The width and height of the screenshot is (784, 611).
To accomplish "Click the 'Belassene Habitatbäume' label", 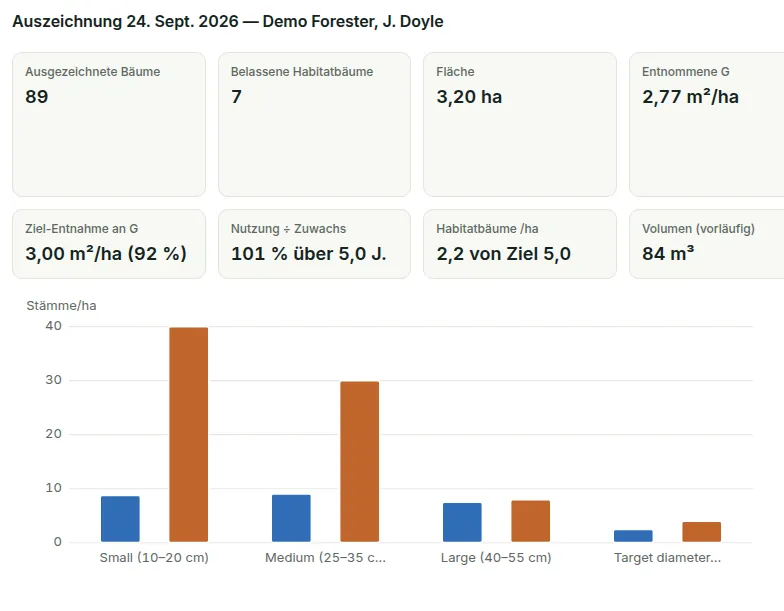I will (302, 72).
